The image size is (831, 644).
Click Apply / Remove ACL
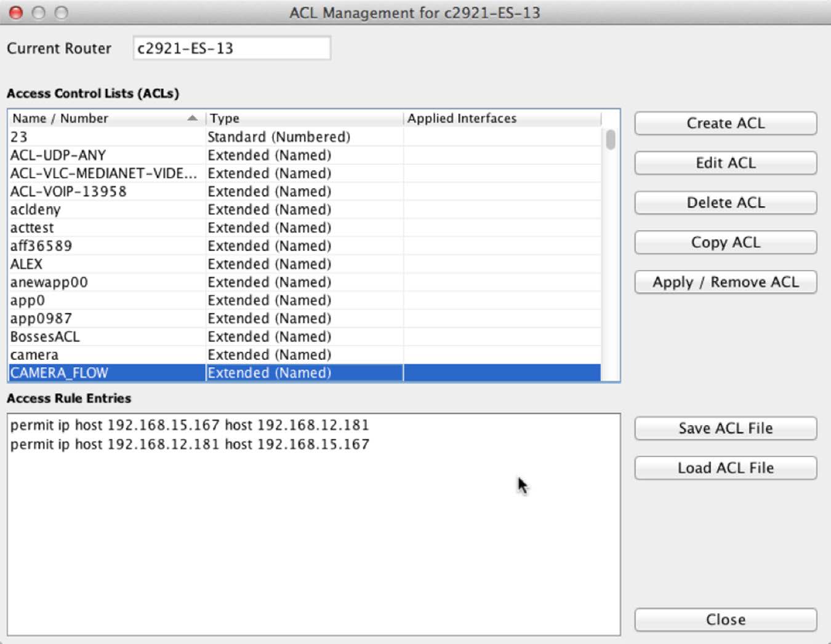[725, 282]
